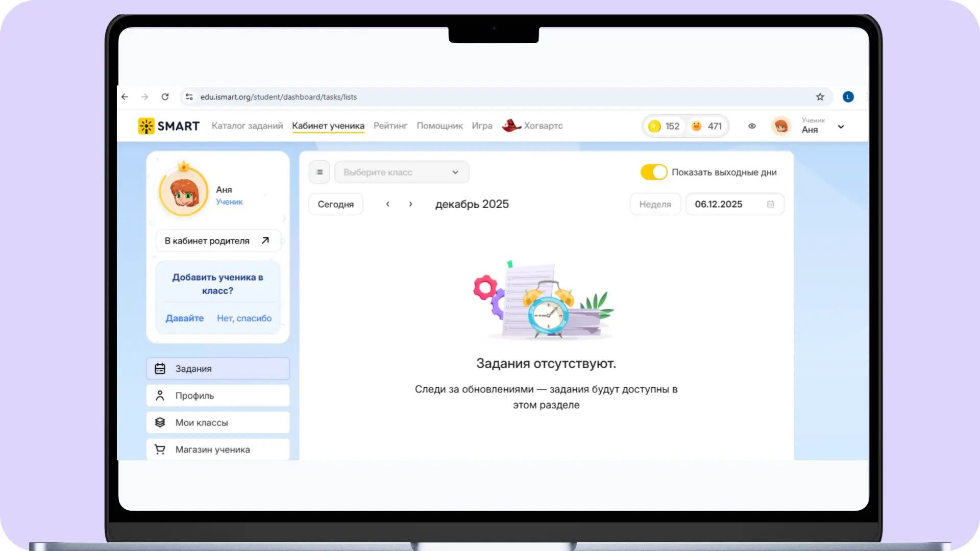This screenshot has width=980, height=551.
Task: Click the layers icon next to Мои классы
Action: (160, 422)
